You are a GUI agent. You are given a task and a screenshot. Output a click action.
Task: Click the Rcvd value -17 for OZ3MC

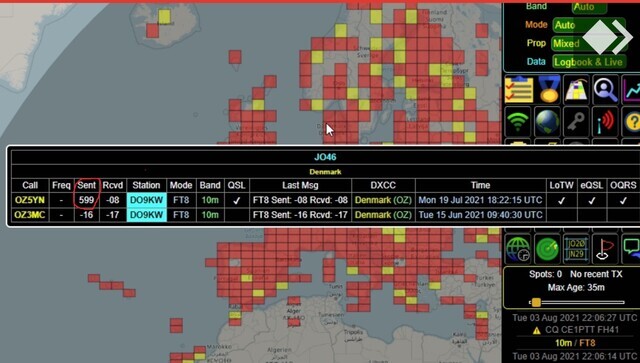click(113, 215)
